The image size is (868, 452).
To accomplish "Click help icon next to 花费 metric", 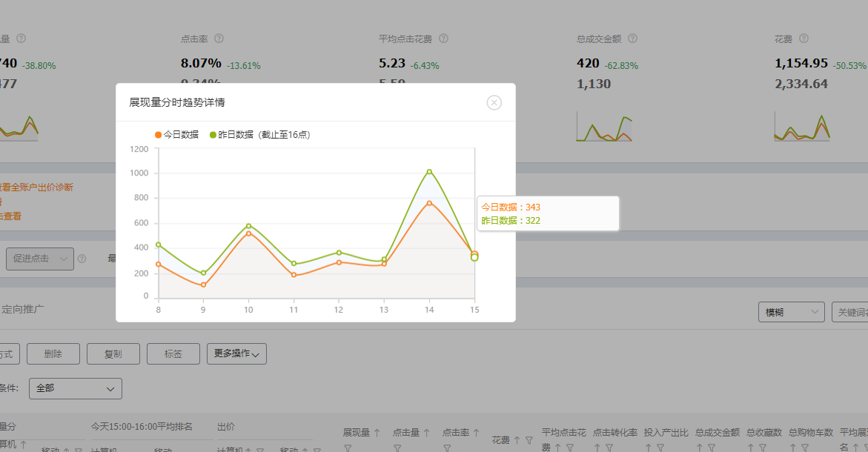I will tap(804, 39).
